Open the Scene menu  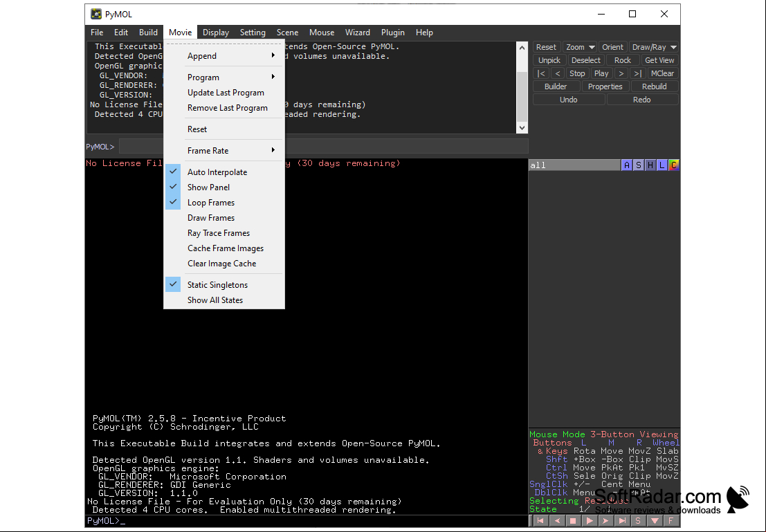point(287,33)
